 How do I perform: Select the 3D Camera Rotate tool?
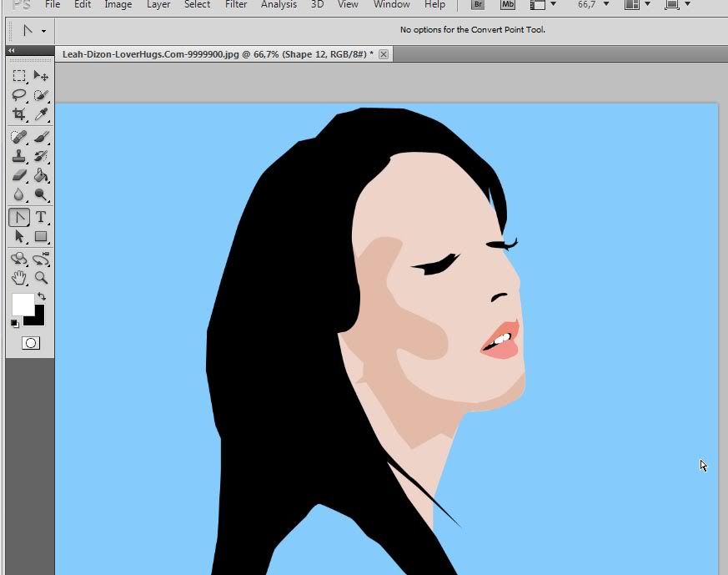(41, 259)
